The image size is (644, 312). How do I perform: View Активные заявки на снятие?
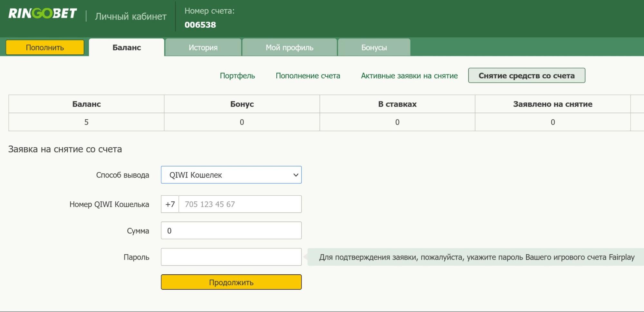pos(409,76)
